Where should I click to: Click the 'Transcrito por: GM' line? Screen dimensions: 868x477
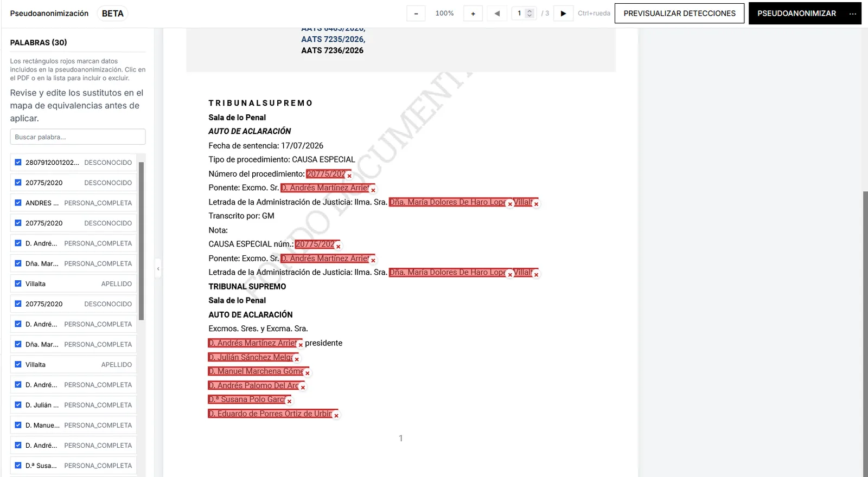[241, 216]
